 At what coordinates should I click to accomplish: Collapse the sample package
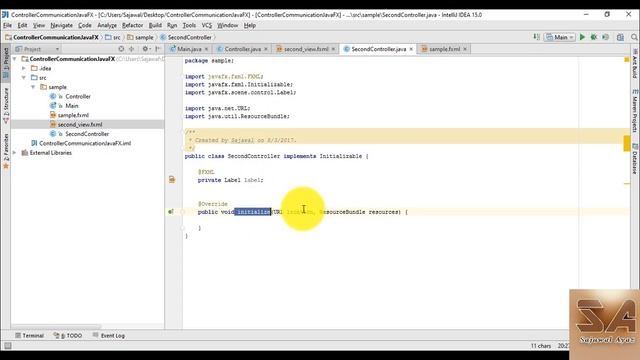click(33, 87)
